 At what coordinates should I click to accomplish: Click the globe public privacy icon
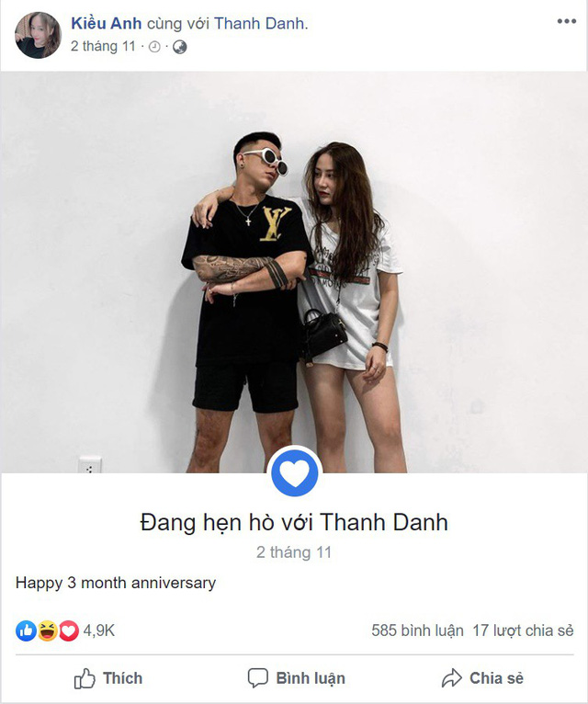coord(180,47)
